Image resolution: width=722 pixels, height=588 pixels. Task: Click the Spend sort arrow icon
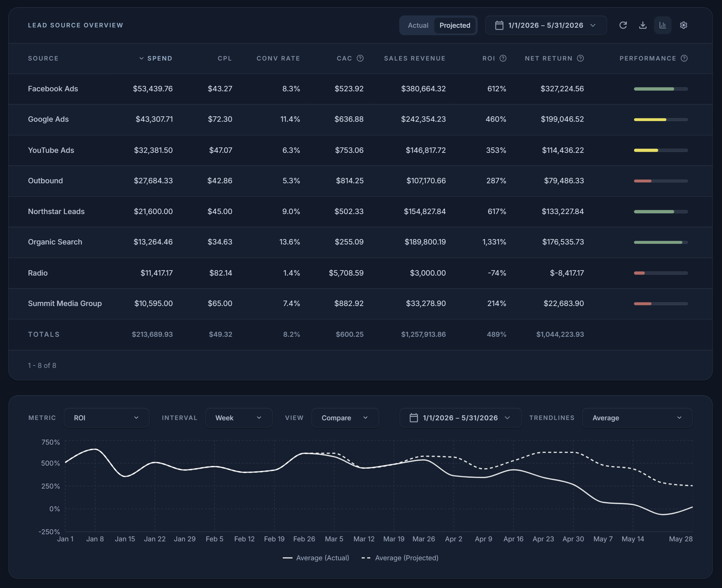click(x=141, y=58)
